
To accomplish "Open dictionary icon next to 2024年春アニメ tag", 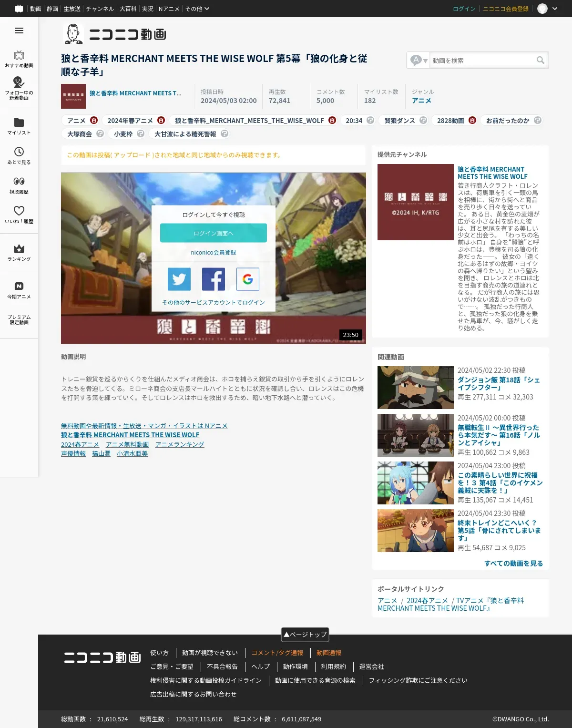I will (x=161, y=120).
